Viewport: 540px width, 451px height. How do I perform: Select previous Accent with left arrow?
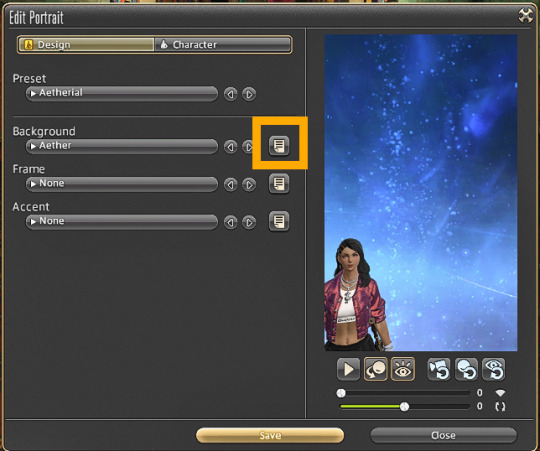coord(230,222)
